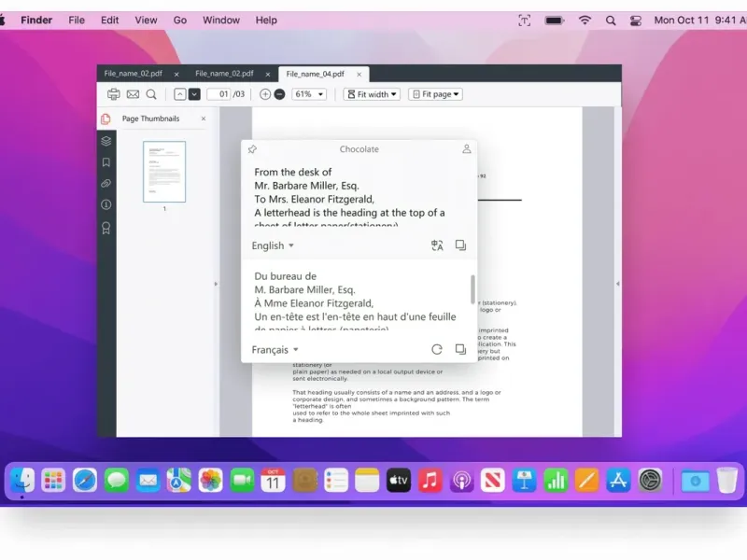
Task: Open the zoom level 61% dropdown
Action: [x=309, y=94]
